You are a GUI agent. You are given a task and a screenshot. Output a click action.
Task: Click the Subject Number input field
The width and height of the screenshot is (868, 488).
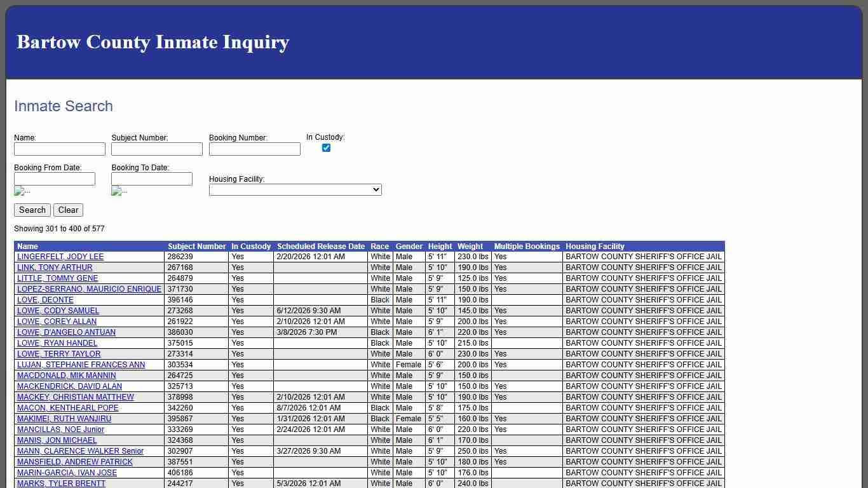[156, 149]
